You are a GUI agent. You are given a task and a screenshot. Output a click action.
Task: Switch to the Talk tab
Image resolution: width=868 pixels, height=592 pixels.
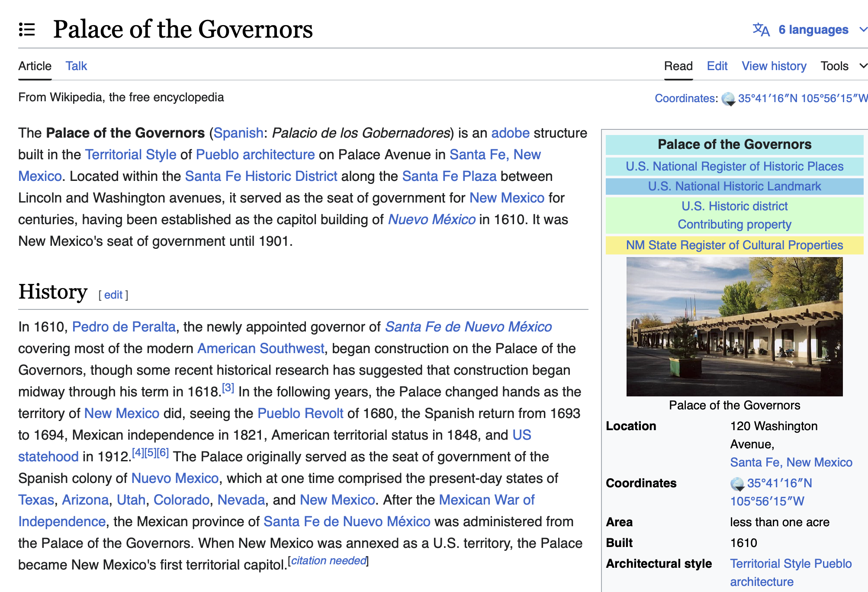pos(76,66)
